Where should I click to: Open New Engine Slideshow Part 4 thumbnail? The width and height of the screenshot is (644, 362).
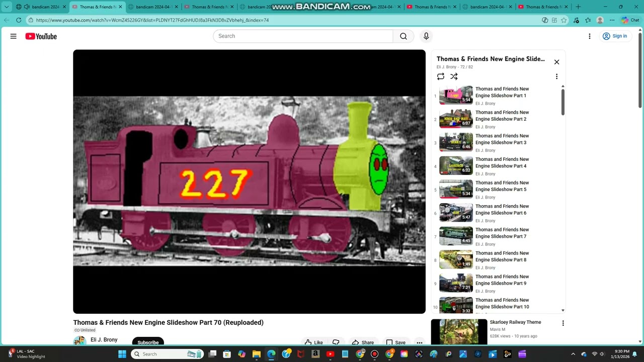[x=456, y=166]
